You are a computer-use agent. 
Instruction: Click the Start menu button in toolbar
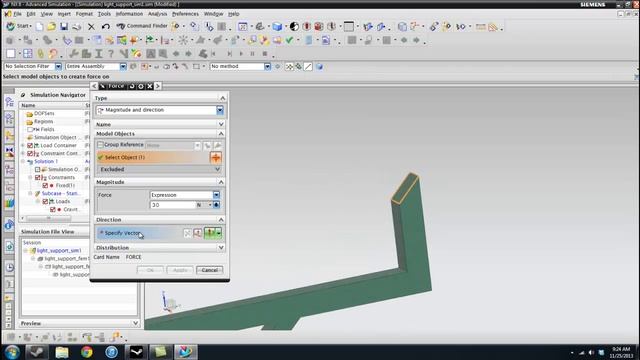coord(19,26)
